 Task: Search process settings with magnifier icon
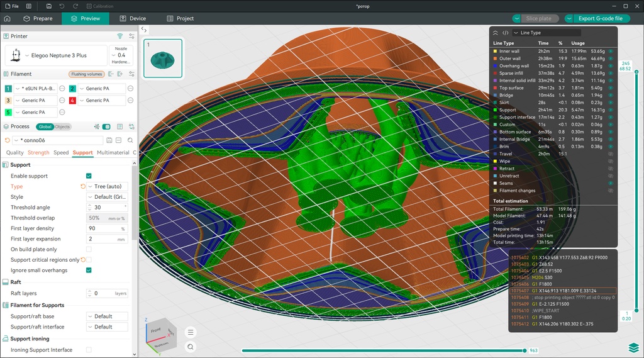click(x=130, y=140)
